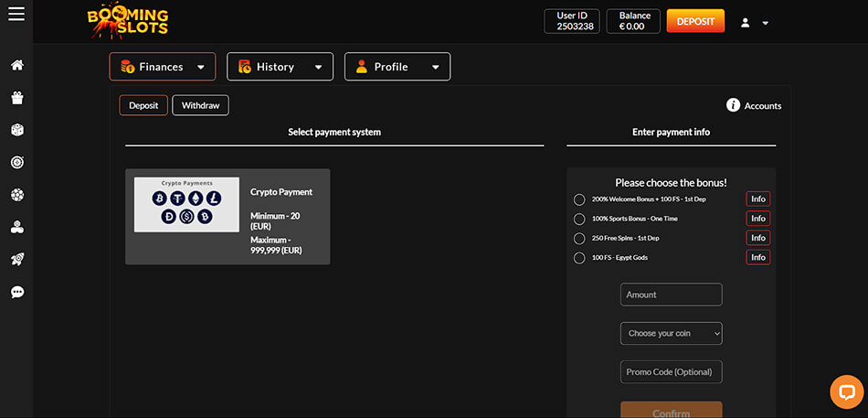Open the gift box promotions icon
Screen dimensions: 868x418
coord(17,98)
